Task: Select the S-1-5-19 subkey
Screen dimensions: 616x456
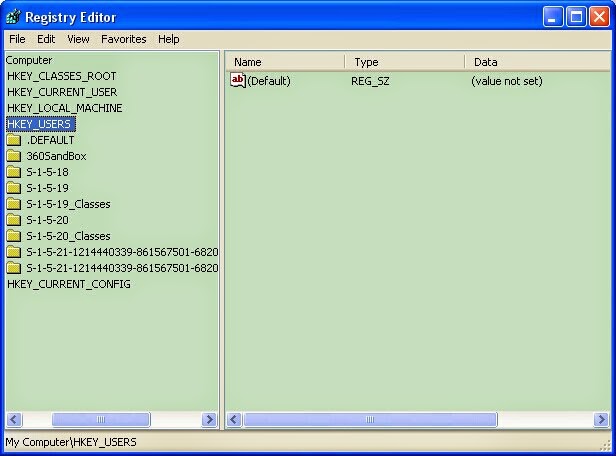Action: coord(47,188)
